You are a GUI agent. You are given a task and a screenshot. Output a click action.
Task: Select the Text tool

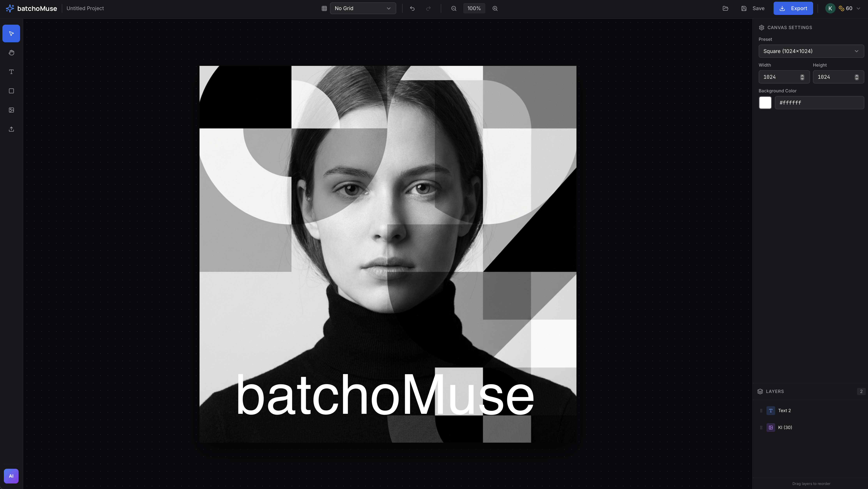[x=11, y=72]
